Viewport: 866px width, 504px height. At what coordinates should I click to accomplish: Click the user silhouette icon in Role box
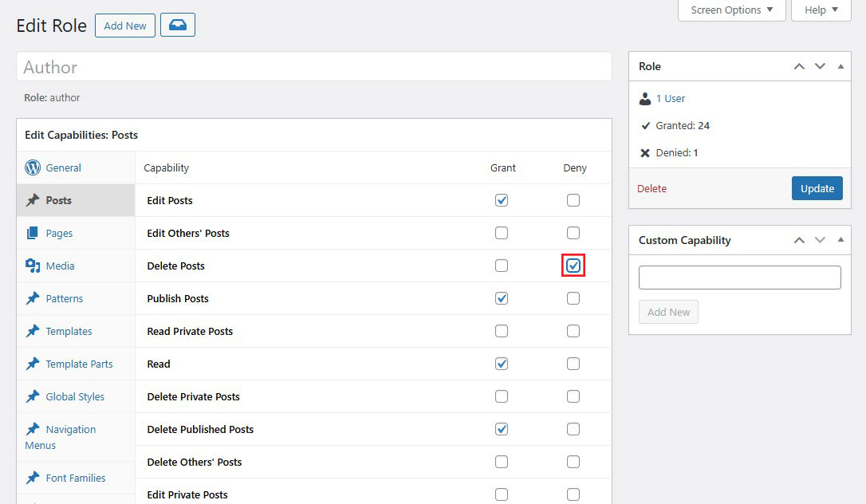(x=645, y=98)
